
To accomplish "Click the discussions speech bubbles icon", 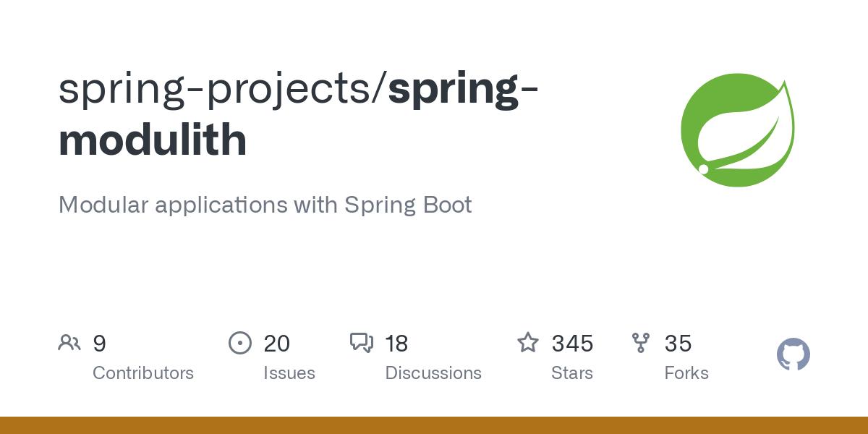I will coord(362,343).
